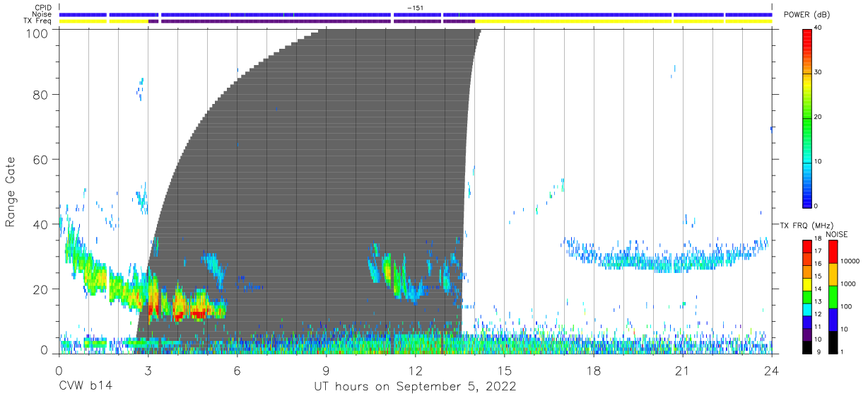Click the '100' tick on NOISE legend
The width and height of the screenshot is (868, 401).
pos(846,306)
